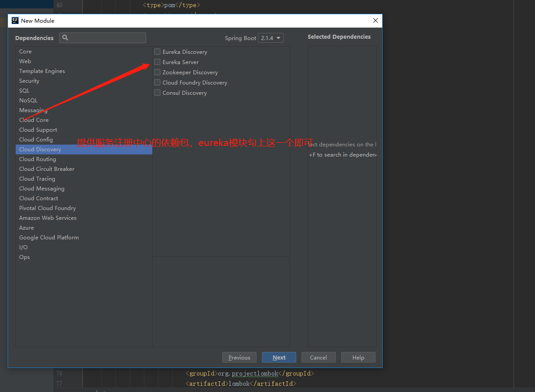This screenshot has height=392, width=535.
Task: Open the Amazon Web Services category
Action: pos(84,218)
